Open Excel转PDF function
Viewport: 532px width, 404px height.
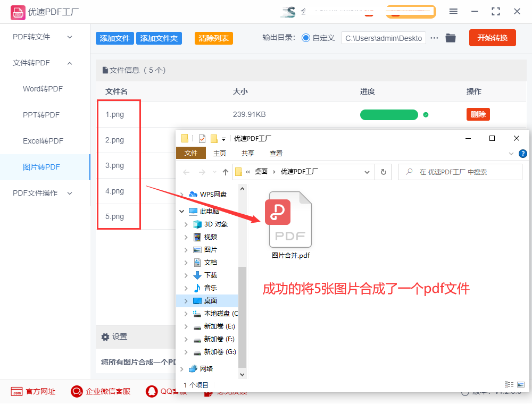tap(43, 141)
